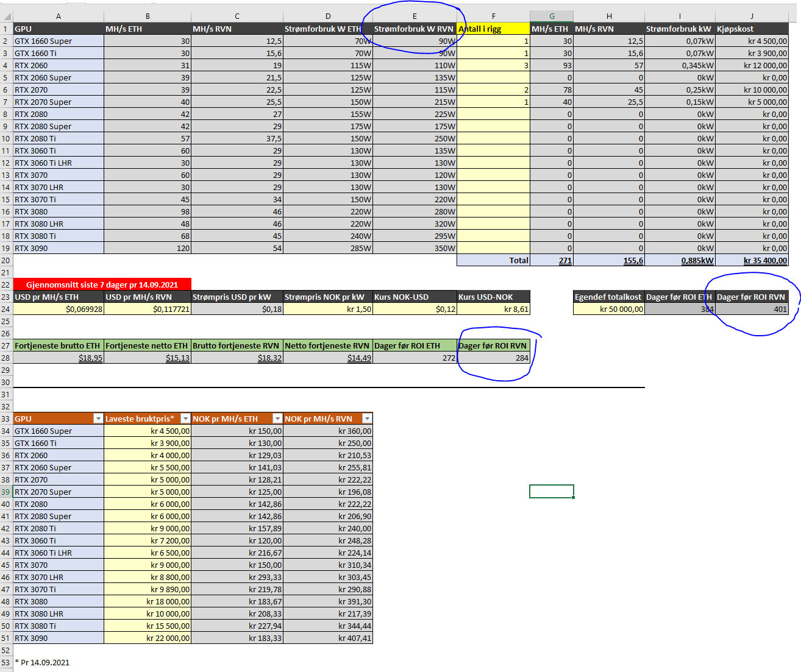This screenshot has width=801, height=672.
Task: Click the Total label cell in row 20
Action: pyautogui.click(x=493, y=260)
